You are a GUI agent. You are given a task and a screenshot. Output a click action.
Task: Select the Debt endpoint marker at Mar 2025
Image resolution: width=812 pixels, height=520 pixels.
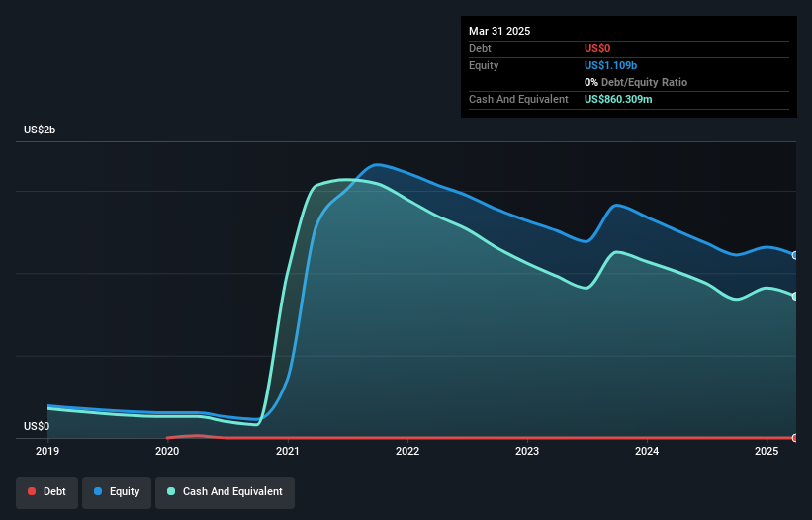click(795, 438)
